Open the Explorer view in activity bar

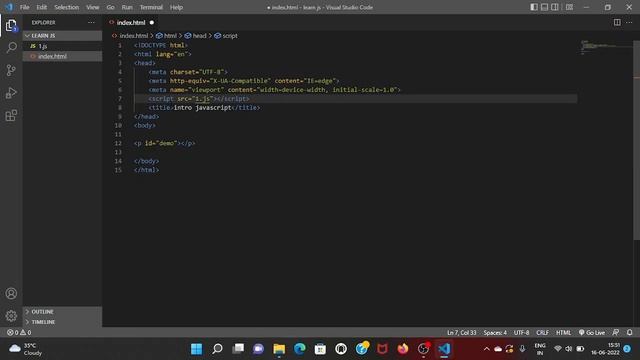[x=11, y=25]
